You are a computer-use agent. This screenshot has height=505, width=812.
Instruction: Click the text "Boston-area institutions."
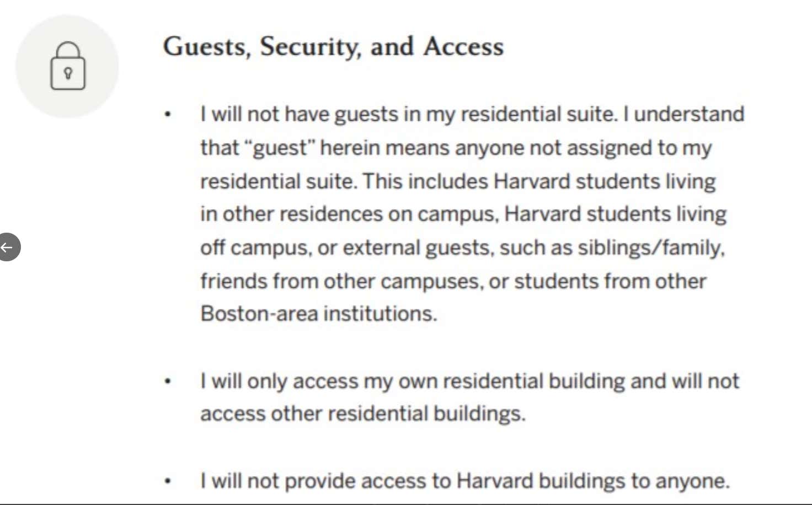click(318, 314)
